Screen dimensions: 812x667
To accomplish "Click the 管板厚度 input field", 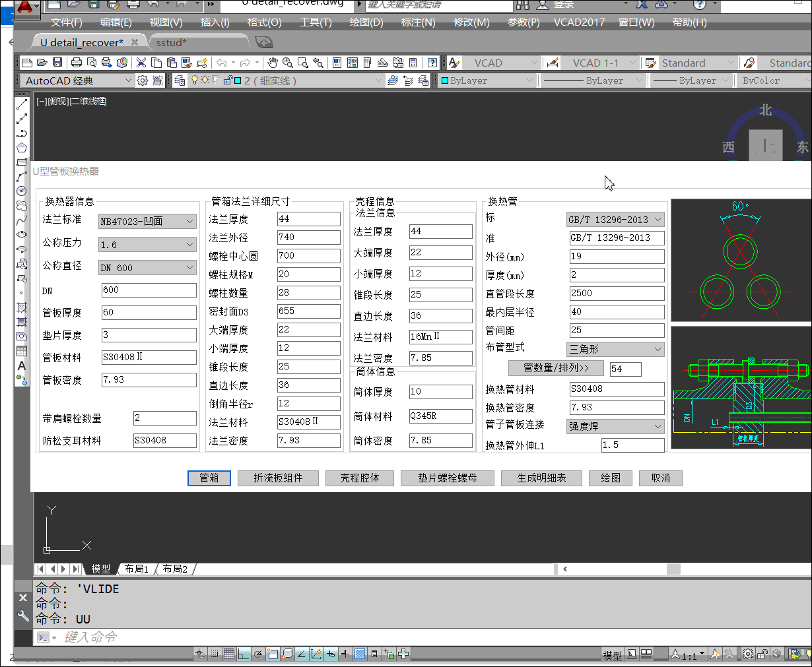I will 149,313.
